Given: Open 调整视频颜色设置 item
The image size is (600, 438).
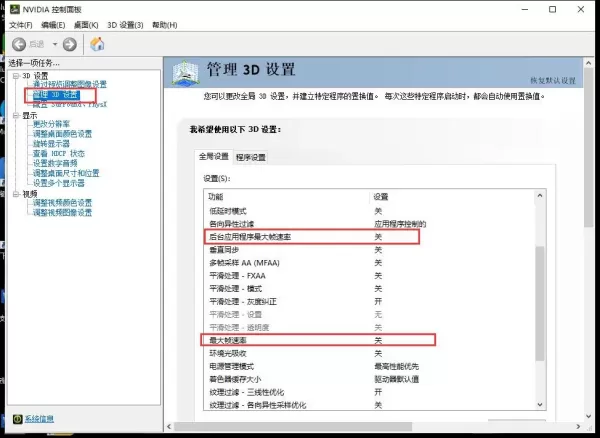Looking at the screenshot, I should [62, 203].
